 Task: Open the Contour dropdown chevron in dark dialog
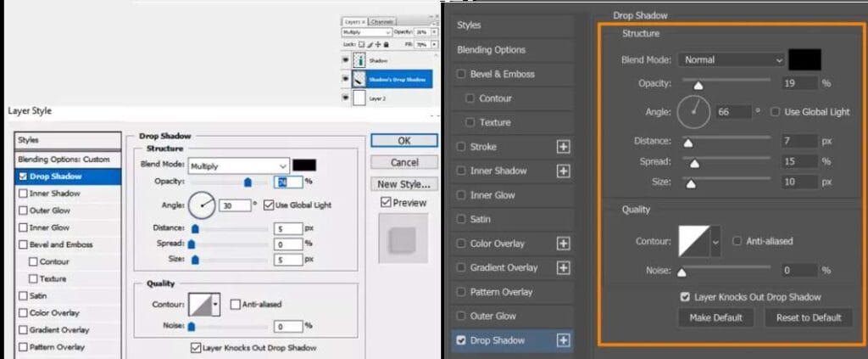(x=715, y=242)
